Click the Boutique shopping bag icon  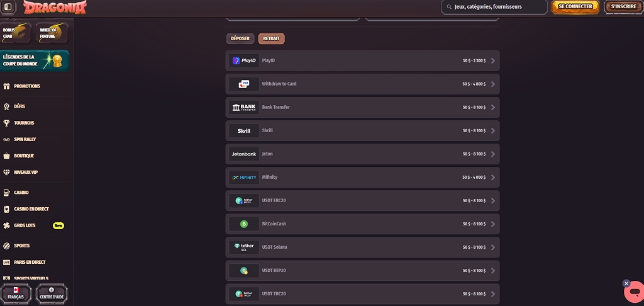click(6, 156)
